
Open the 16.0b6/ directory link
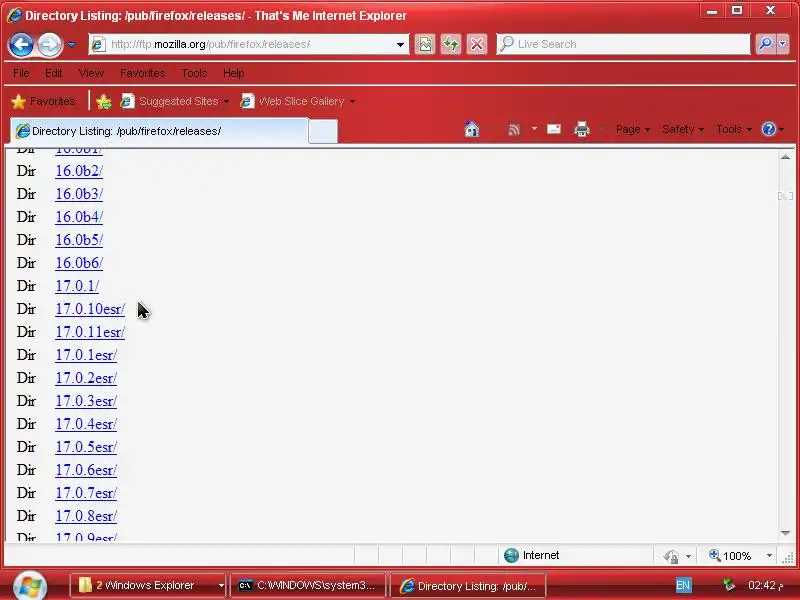click(79, 263)
